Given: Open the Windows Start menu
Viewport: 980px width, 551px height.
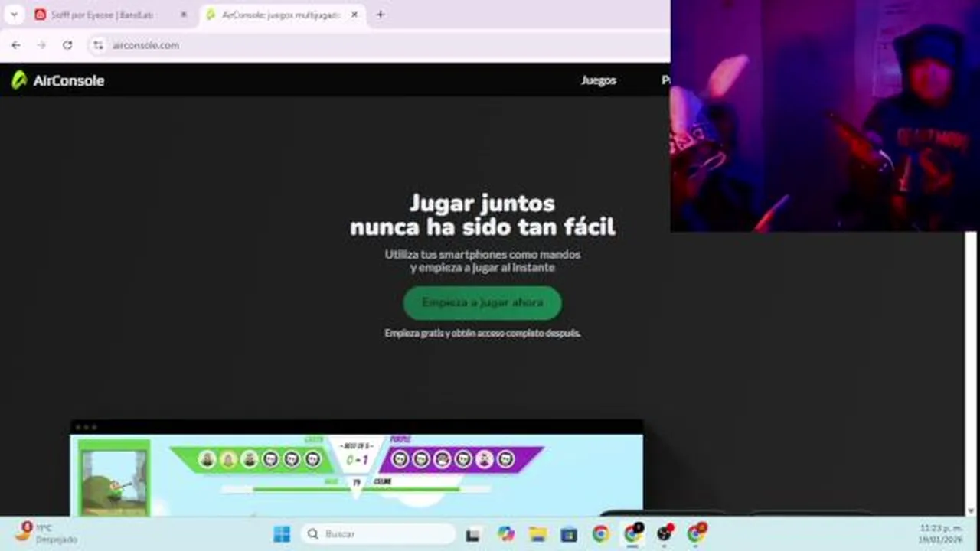Looking at the screenshot, I should pos(282,534).
